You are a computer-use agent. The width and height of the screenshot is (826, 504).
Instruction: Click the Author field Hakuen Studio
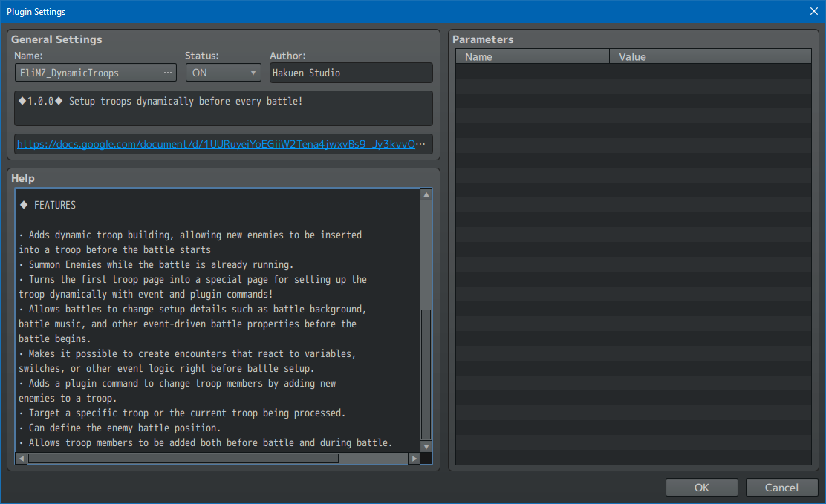tap(351, 73)
